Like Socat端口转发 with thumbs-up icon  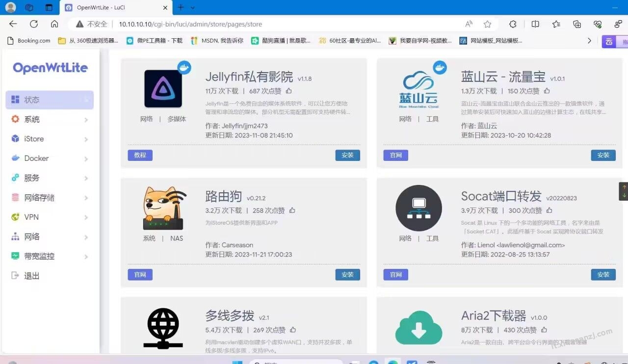coord(549,210)
